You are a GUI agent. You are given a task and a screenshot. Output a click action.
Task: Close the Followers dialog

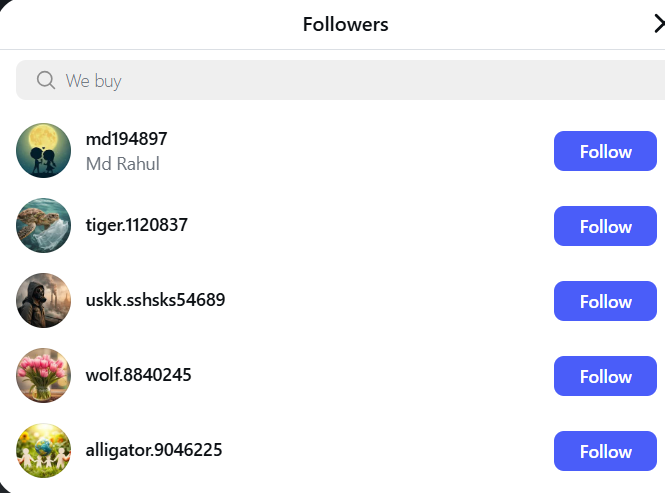tap(658, 24)
